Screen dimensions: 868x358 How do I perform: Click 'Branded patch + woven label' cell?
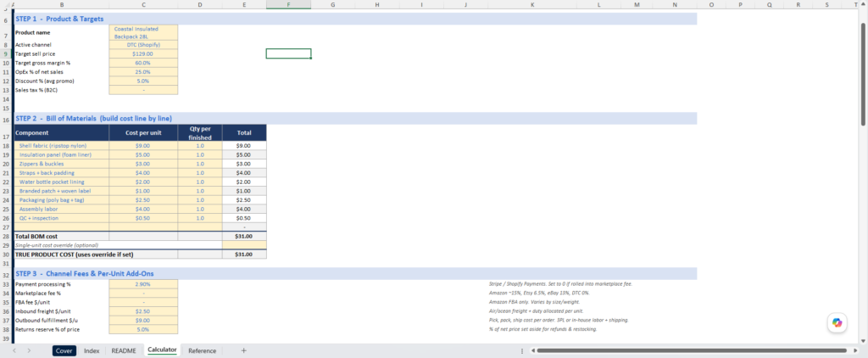pos(61,191)
